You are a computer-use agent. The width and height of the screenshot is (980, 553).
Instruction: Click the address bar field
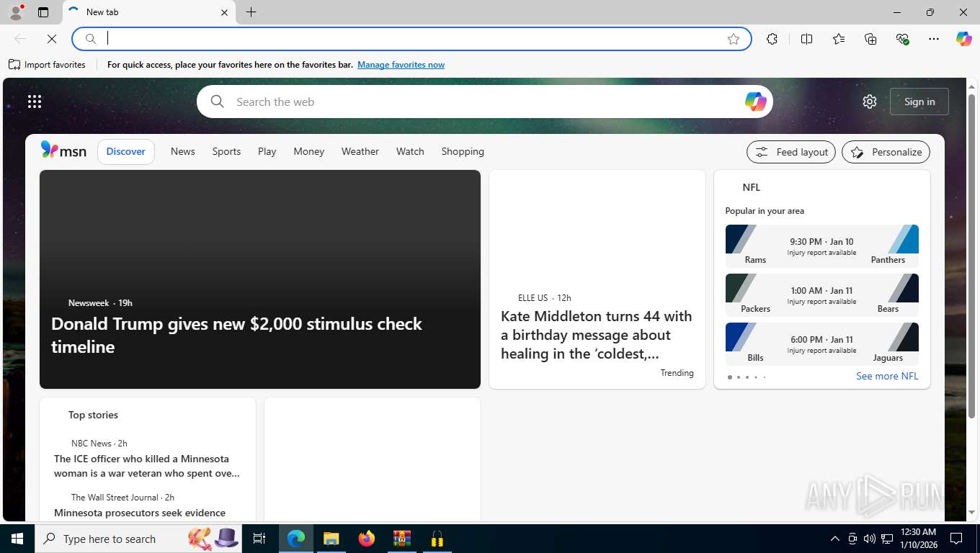[x=412, y=39]
